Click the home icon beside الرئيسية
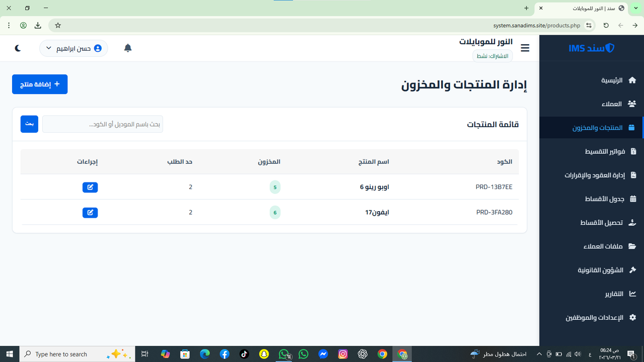The width and height of the screenshot is (644, 362). tap(632, 80)
